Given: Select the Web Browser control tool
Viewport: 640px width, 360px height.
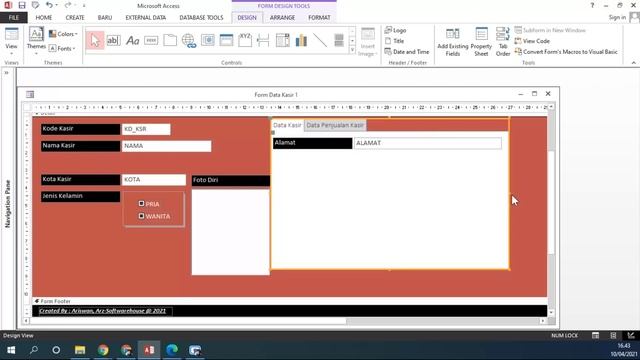Looking at the screenshot, I should point(208,40).
